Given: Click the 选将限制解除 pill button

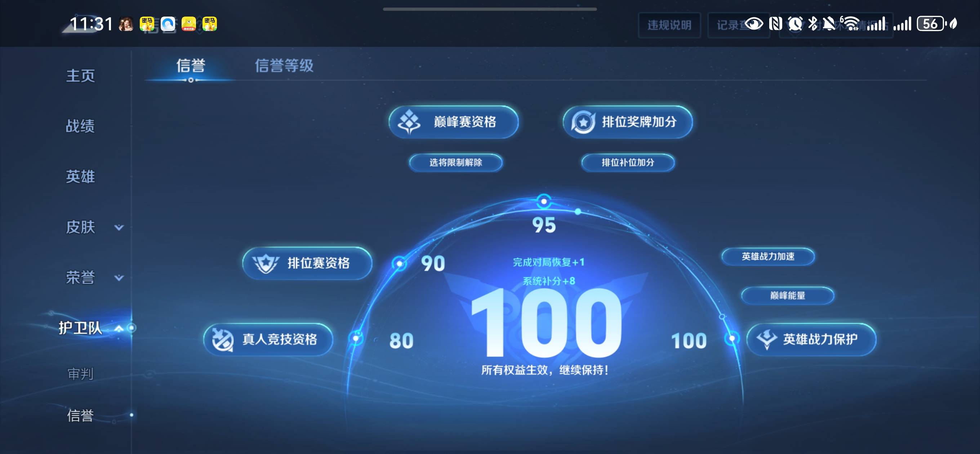Looking at the screenshot, I should coord(455,163).
